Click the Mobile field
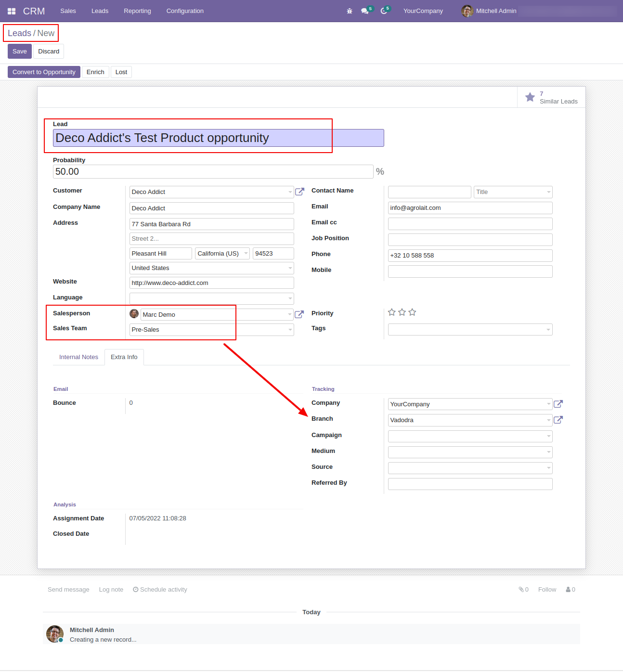This screenshot has width=623, height=672. point(470,271)
